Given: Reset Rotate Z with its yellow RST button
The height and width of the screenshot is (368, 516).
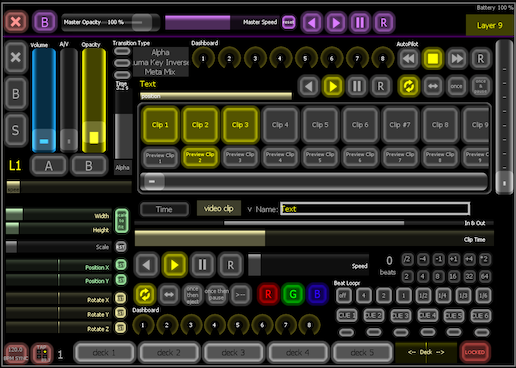Looking at the screenshot, I should [x=121, y=328].
